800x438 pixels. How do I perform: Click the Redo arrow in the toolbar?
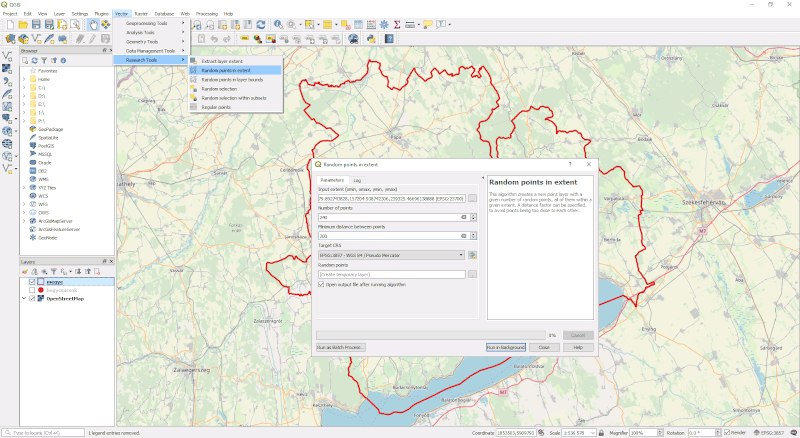coord(227,39)
